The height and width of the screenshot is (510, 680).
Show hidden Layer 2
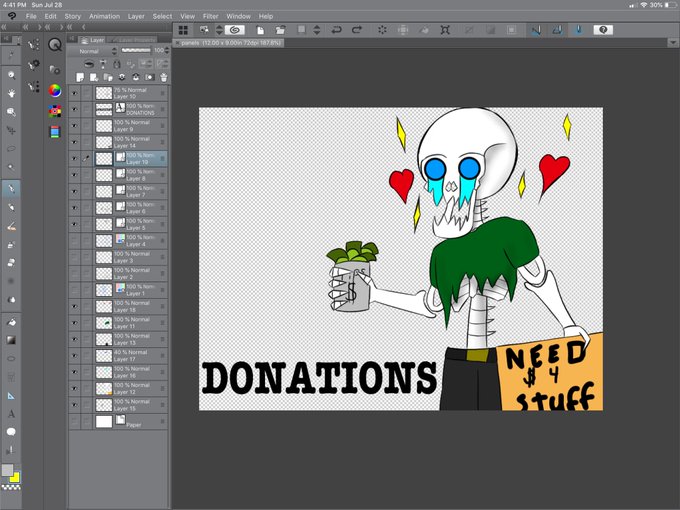pos(75,274)
